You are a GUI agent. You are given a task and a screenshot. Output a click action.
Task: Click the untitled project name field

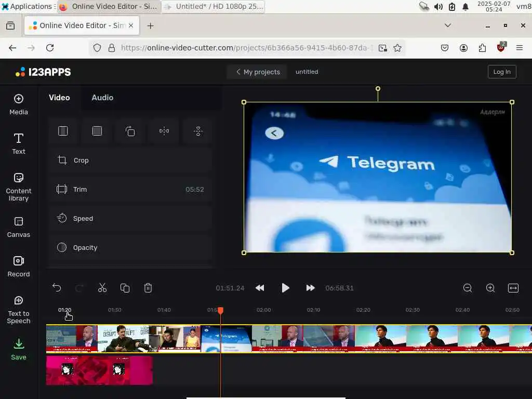click(307, 72)
